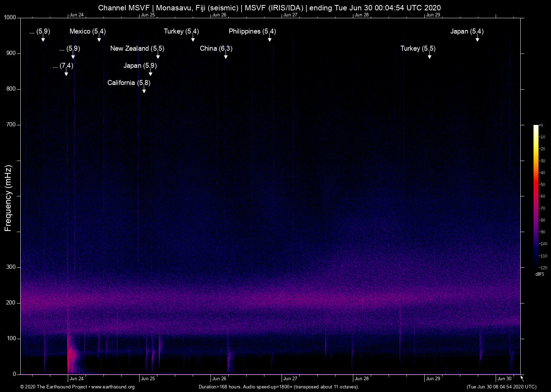Click the New Zealand (5.5) earthquake arrow
This screenshot has width=551, height=392.
158,56
